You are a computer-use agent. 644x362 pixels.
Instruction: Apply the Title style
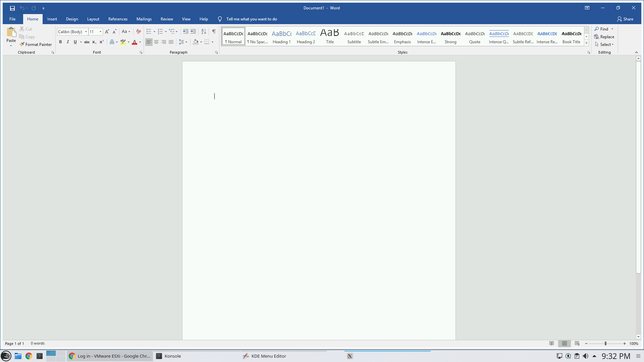(330, 37)
